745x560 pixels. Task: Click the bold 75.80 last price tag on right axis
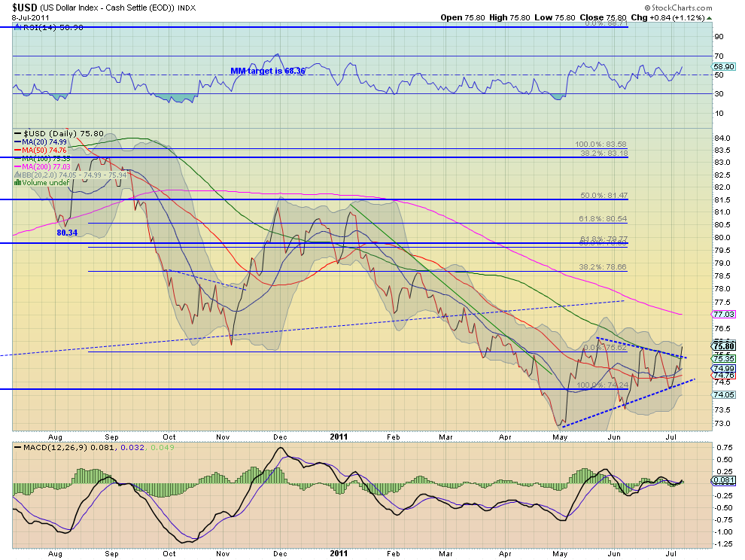724,346
